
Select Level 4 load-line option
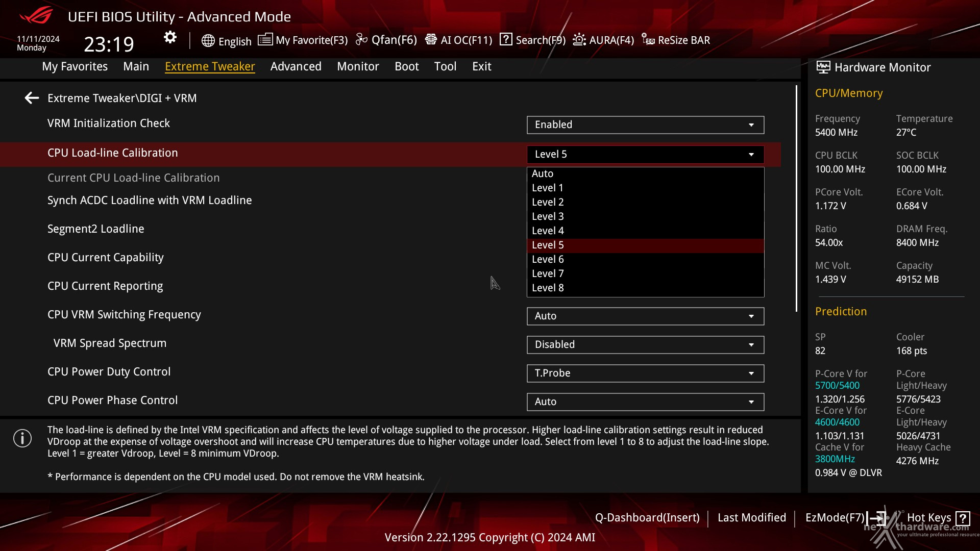coord(645,231)
